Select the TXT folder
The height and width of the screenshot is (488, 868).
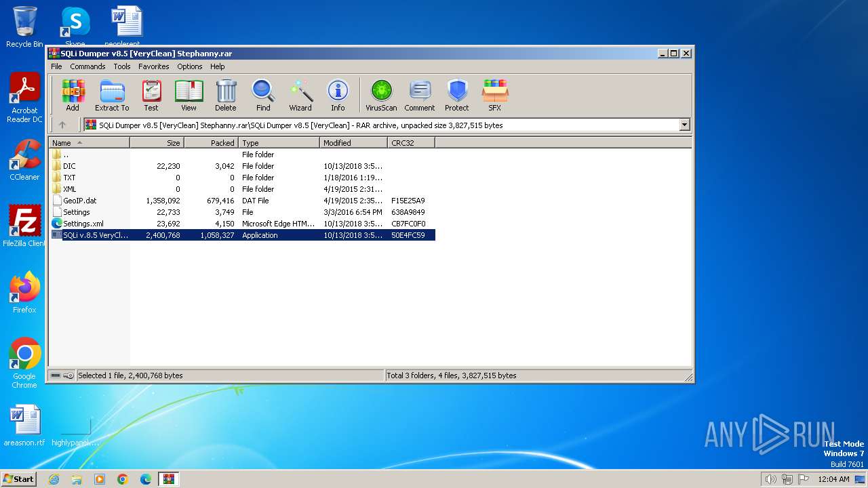[242, 178]
